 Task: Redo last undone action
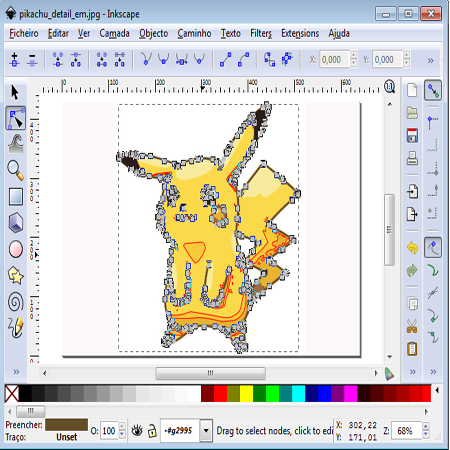(412, 270)
